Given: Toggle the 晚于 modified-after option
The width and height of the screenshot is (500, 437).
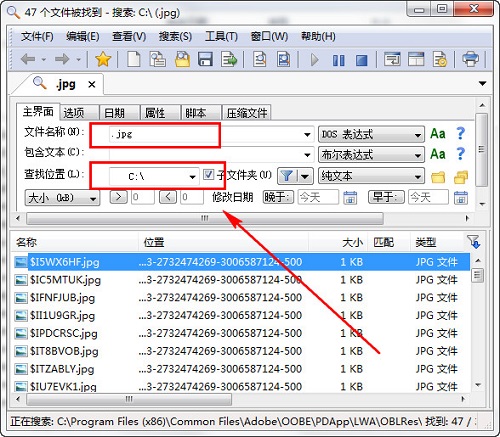Looking at the screenshot, I should [x=278, y=197].
